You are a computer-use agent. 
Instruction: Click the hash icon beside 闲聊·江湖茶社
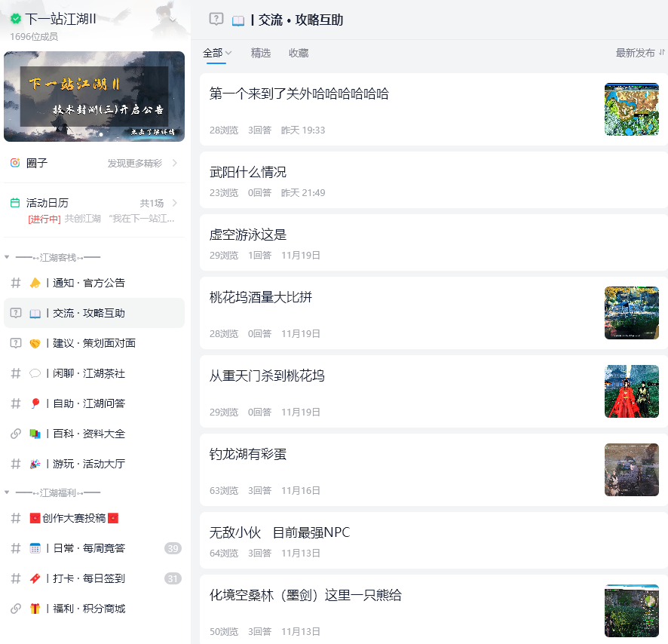coord(15,373)
